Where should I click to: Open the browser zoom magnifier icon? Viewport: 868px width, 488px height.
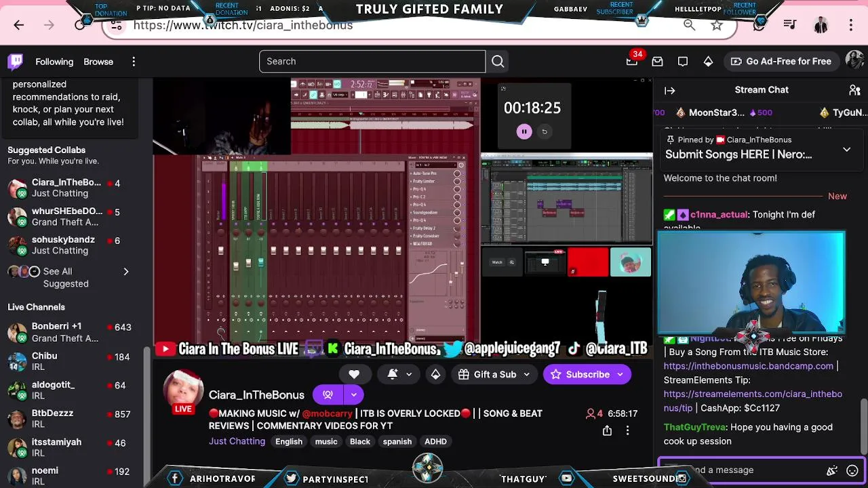coord(690,25)
